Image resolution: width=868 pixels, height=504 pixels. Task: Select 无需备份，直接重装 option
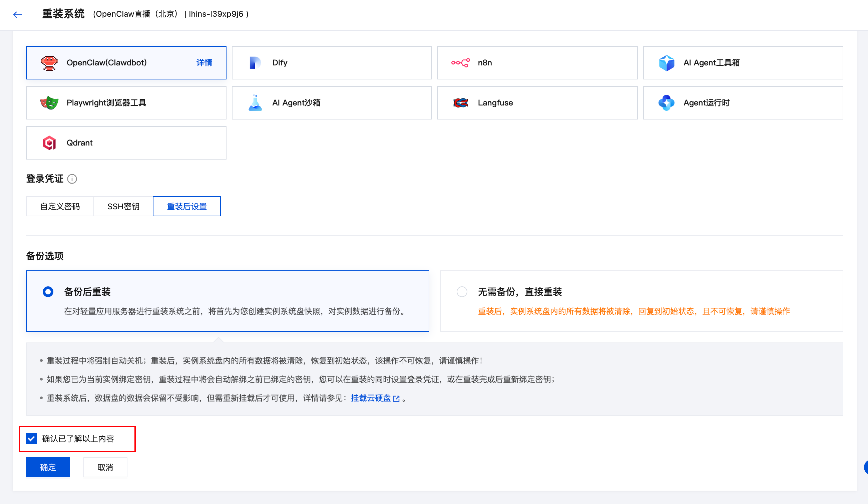[x=462, y=291]
